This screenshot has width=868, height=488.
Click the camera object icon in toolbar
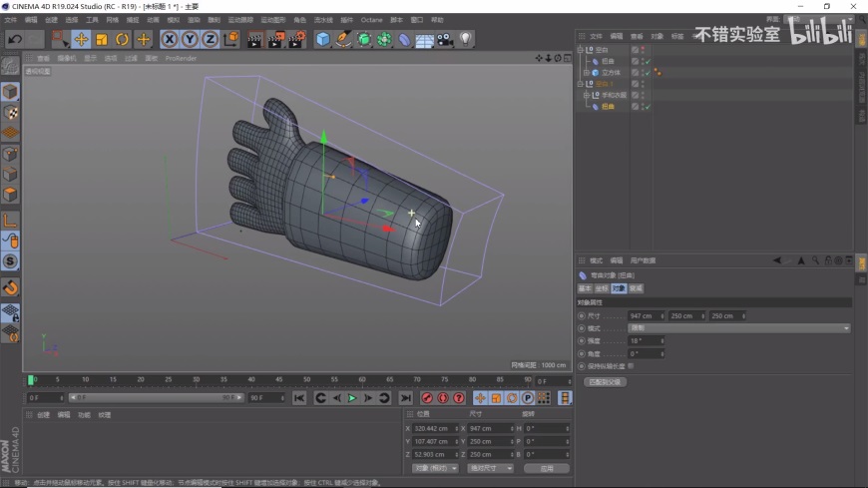tap(444, 39)
